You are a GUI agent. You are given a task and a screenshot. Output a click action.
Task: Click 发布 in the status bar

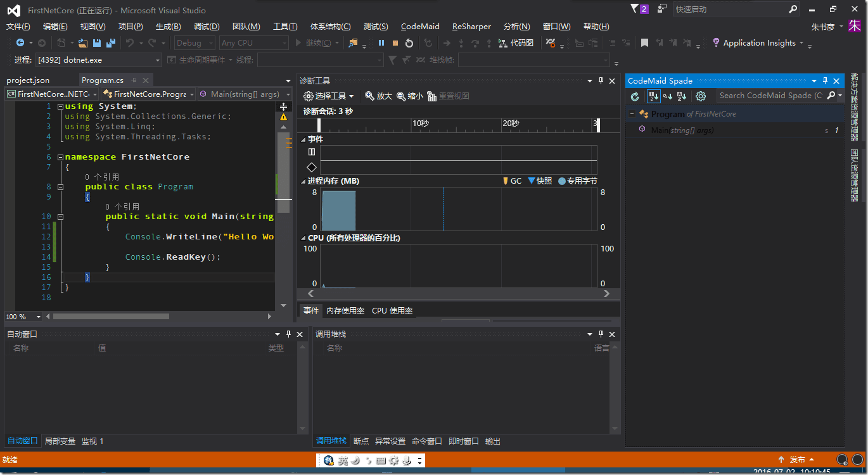click(x=798, y=460)
